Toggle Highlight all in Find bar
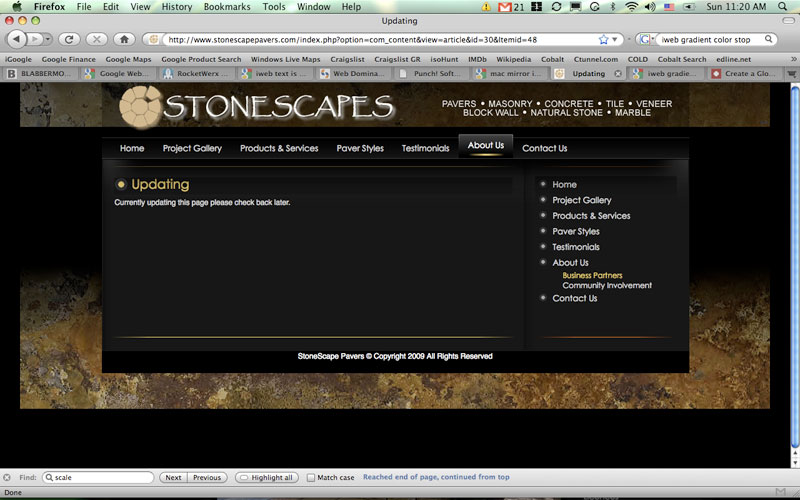The height and width of the screenshot is (500, 800). (265, 478)
